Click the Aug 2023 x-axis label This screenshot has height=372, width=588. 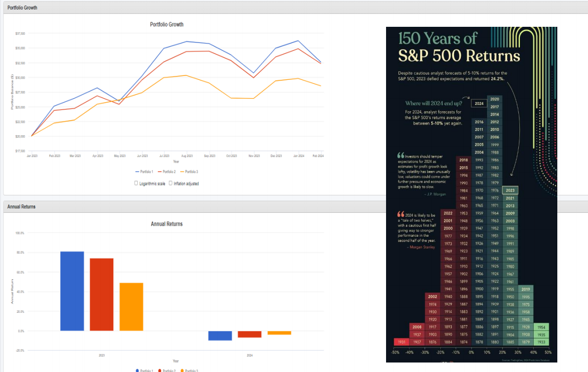click(187, 156)
